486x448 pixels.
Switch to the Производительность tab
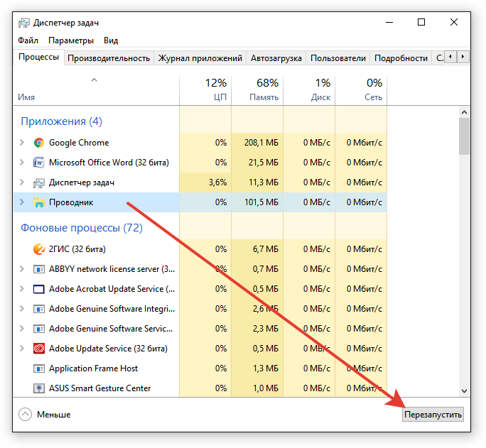[x=109, y=58]
